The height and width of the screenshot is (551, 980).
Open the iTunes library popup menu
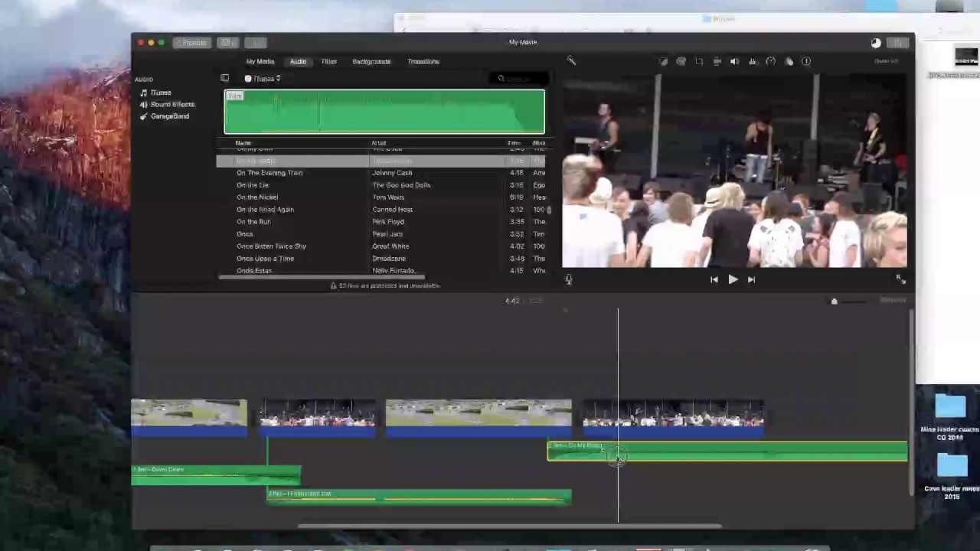(x=263, y=79)
